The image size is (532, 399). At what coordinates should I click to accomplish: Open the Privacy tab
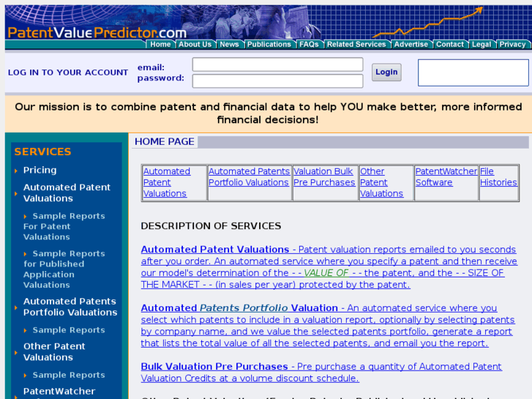tap(512, 45)
